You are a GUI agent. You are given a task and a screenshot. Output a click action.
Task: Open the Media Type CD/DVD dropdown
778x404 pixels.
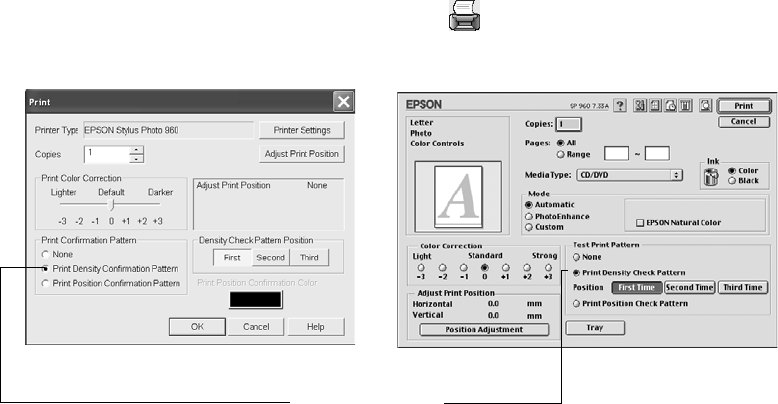pos(629,175)
